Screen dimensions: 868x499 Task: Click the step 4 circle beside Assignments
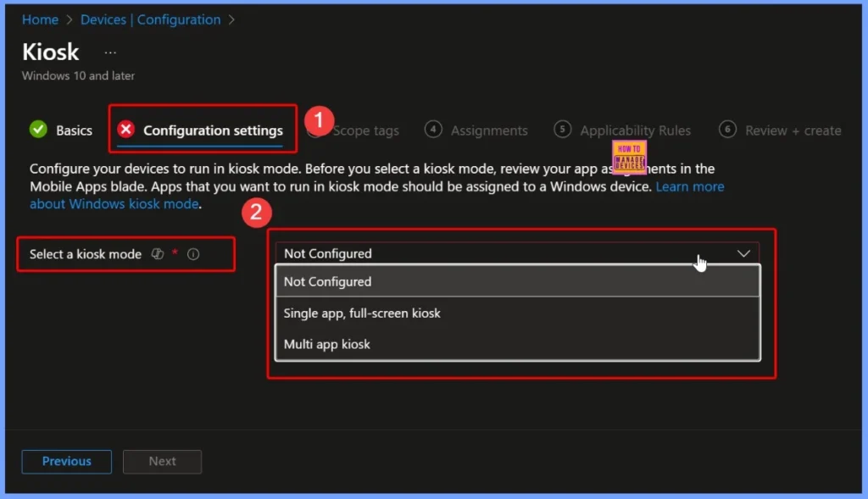point(432,130)
